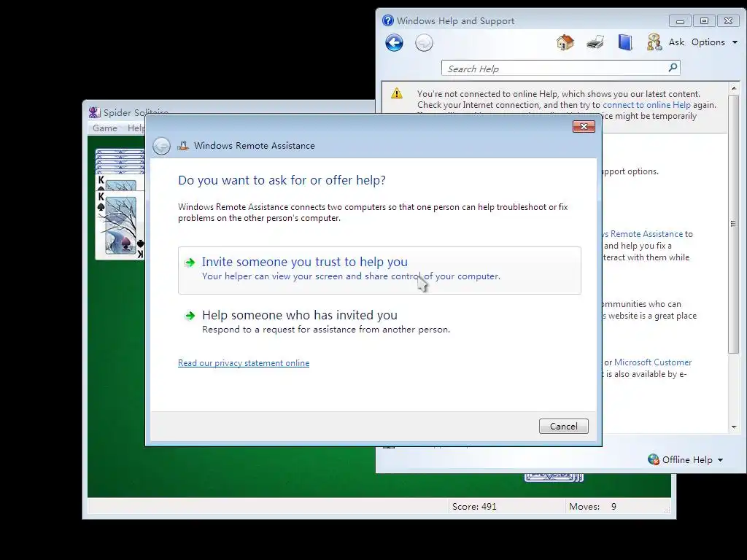747x560 pixels.
Task: Click the Score: 491 status text
Action: [x=474, y=507]
